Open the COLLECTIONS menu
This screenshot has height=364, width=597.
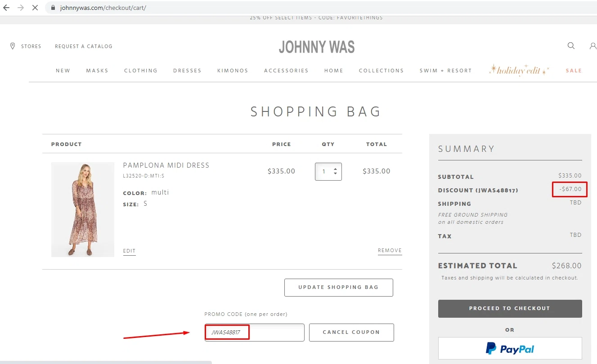[382, 71]
